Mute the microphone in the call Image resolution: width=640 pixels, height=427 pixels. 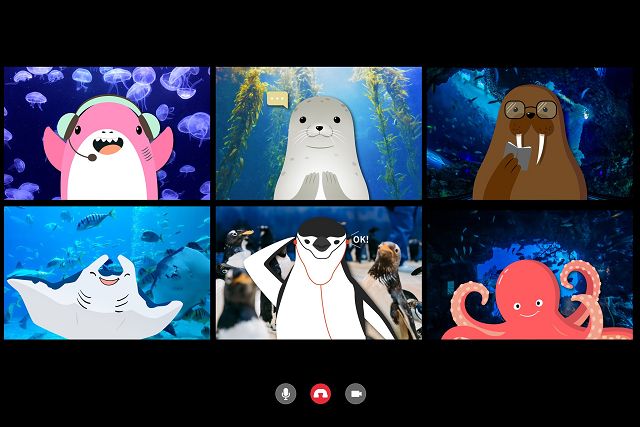point(286,393)
